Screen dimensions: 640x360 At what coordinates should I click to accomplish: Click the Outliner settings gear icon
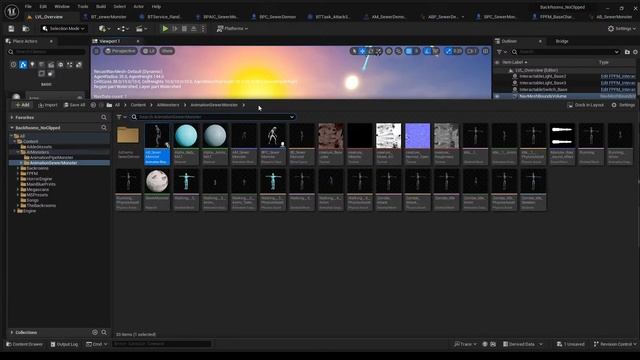tap(636, 52)
